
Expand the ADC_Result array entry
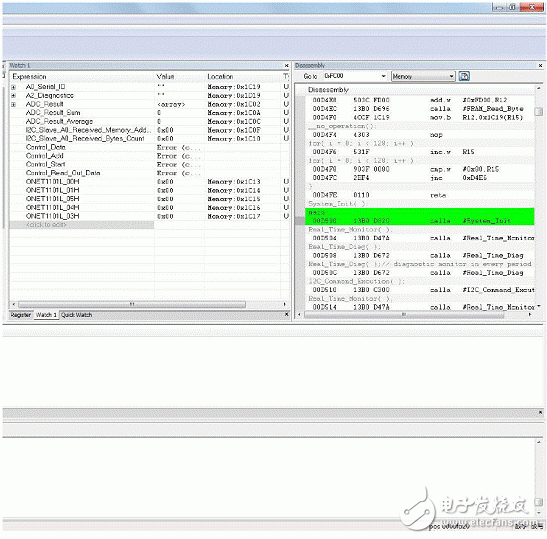[x=14, y=104]
